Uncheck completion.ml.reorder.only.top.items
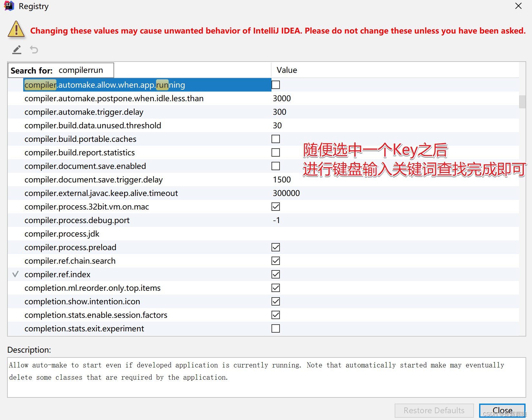 (x=276, y=288)
